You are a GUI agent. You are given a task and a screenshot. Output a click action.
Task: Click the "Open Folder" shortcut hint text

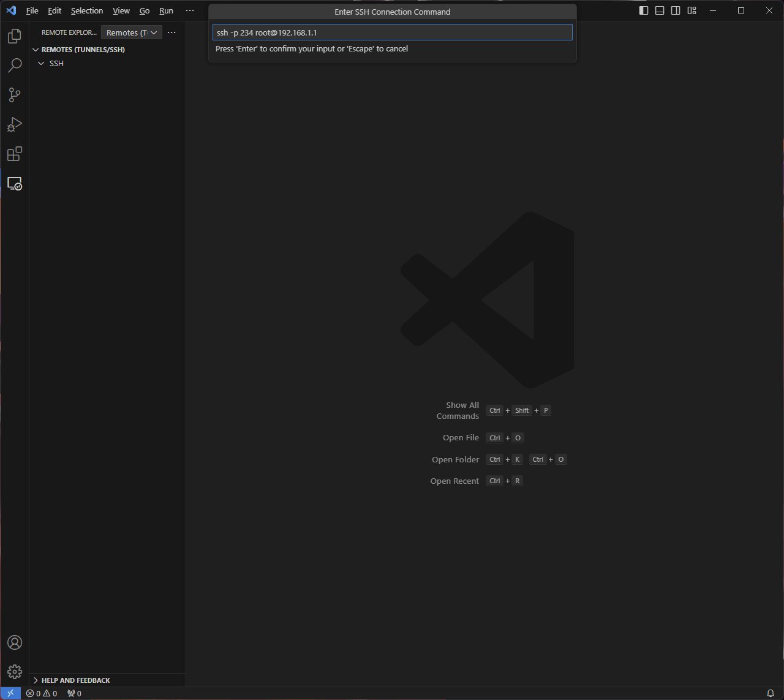click(455, 460)
